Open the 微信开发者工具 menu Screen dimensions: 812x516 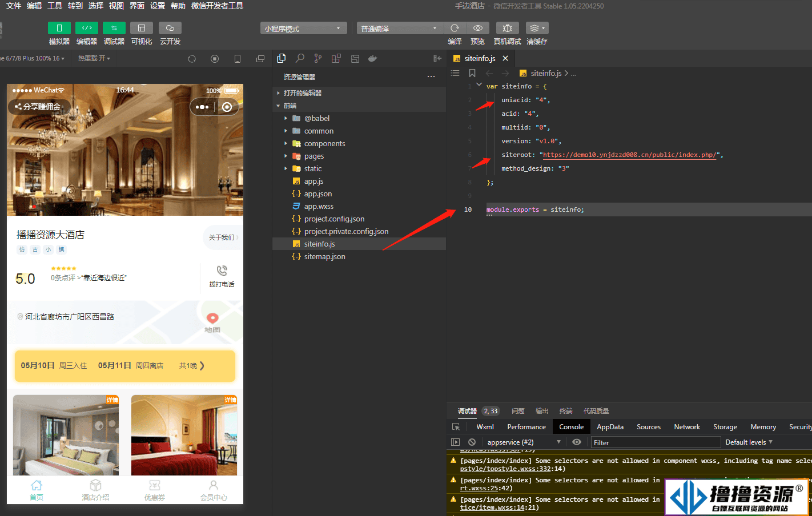click(x=217, y=6)
